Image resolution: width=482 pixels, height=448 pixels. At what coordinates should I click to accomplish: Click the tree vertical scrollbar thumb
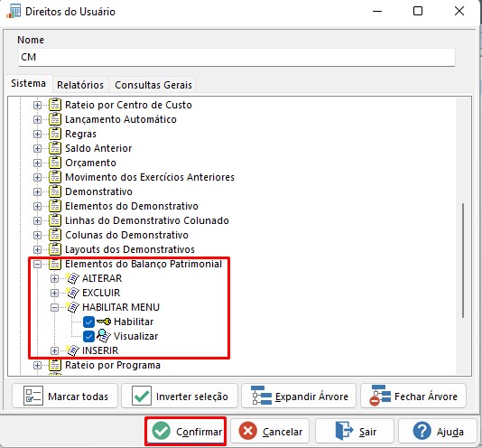[463, 260]
